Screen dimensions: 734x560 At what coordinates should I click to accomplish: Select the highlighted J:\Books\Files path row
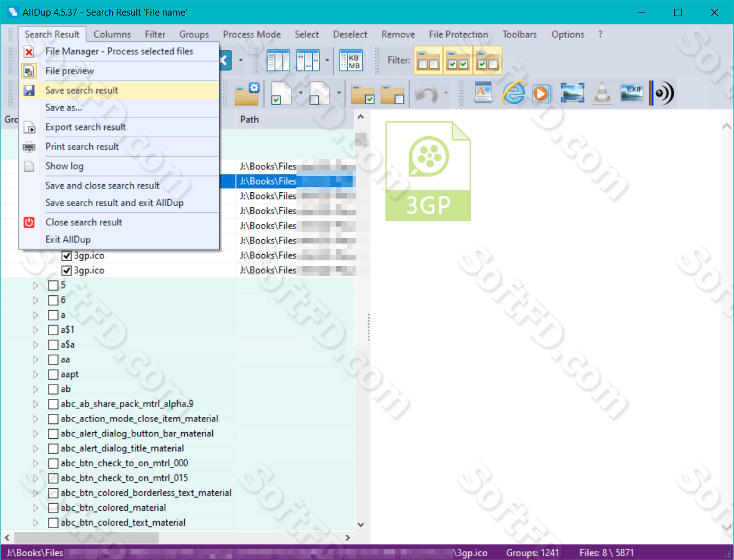pos(295,181)
